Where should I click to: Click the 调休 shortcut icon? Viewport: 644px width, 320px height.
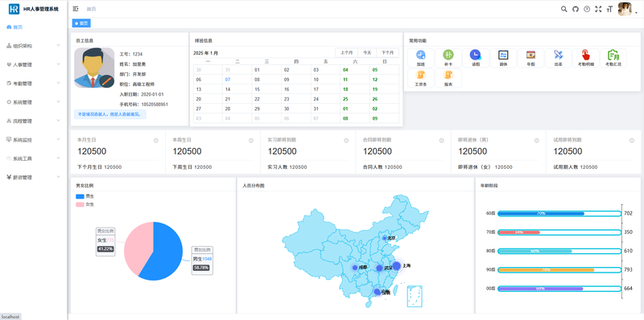(x=503, y=55)
